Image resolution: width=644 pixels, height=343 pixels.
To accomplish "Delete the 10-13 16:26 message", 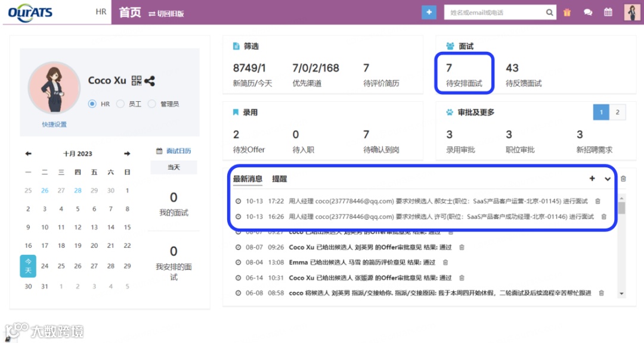I will (603, 216).
